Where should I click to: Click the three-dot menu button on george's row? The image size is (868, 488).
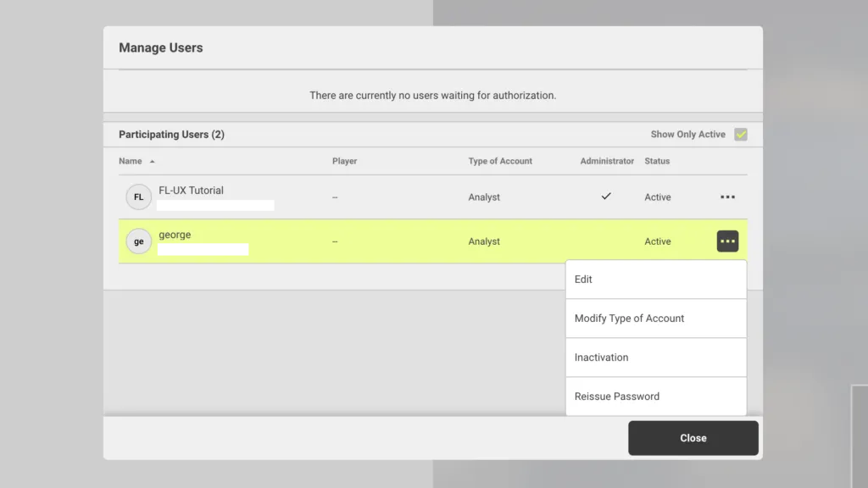point(727,241)
